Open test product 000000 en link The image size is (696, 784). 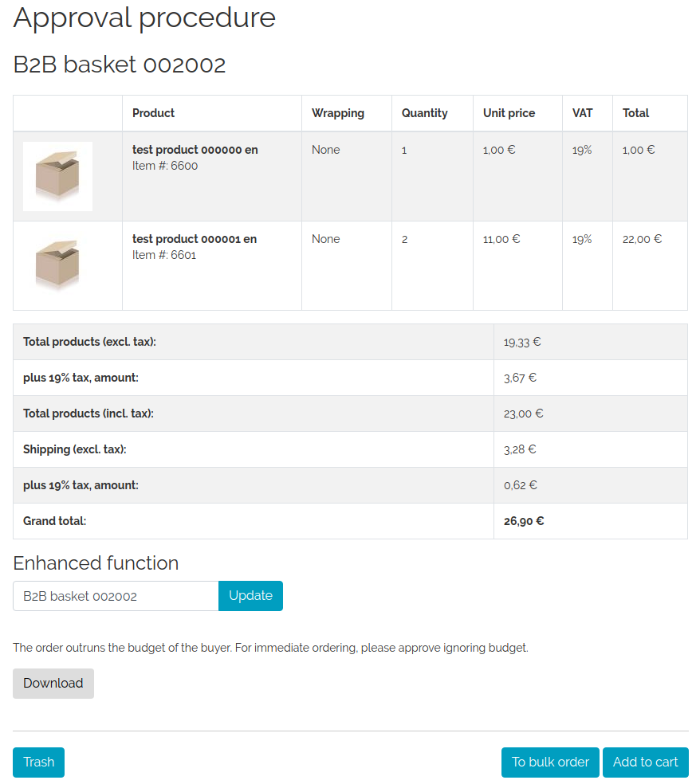(195, 150)
